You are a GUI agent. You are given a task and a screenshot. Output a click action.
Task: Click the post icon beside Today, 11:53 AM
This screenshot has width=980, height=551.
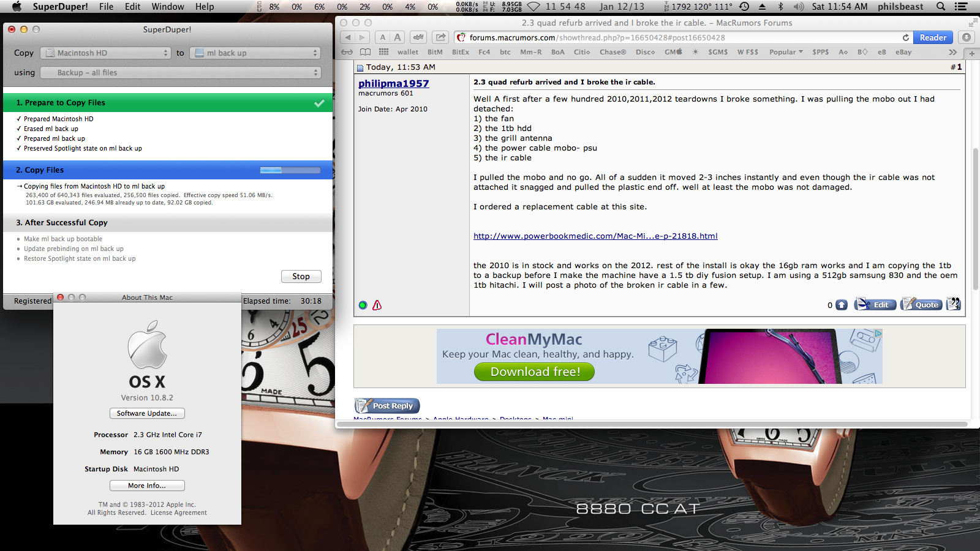(x=360, y=68)
